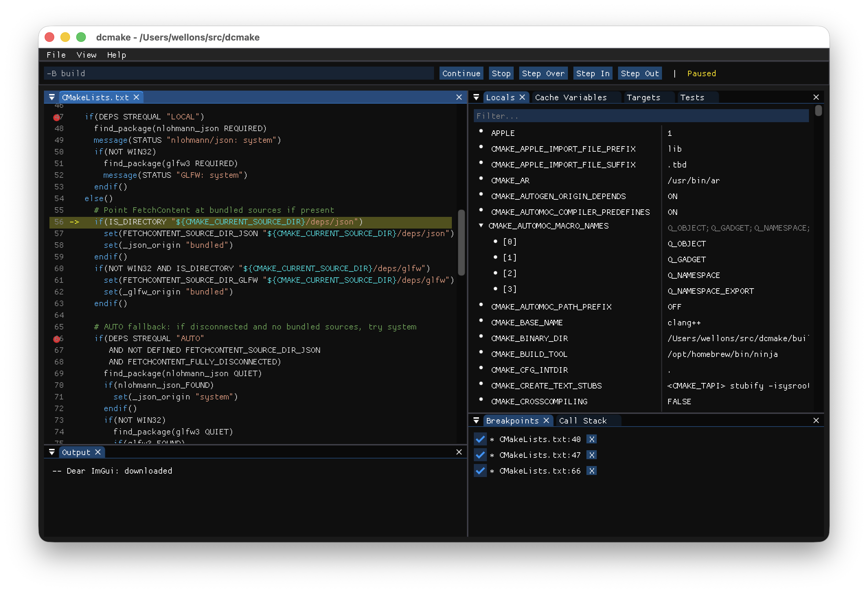Remove the CMakeLists.txt:40 breakpoint with X
The height and width of the screenshot is (593, 868).
coord(591,439)
